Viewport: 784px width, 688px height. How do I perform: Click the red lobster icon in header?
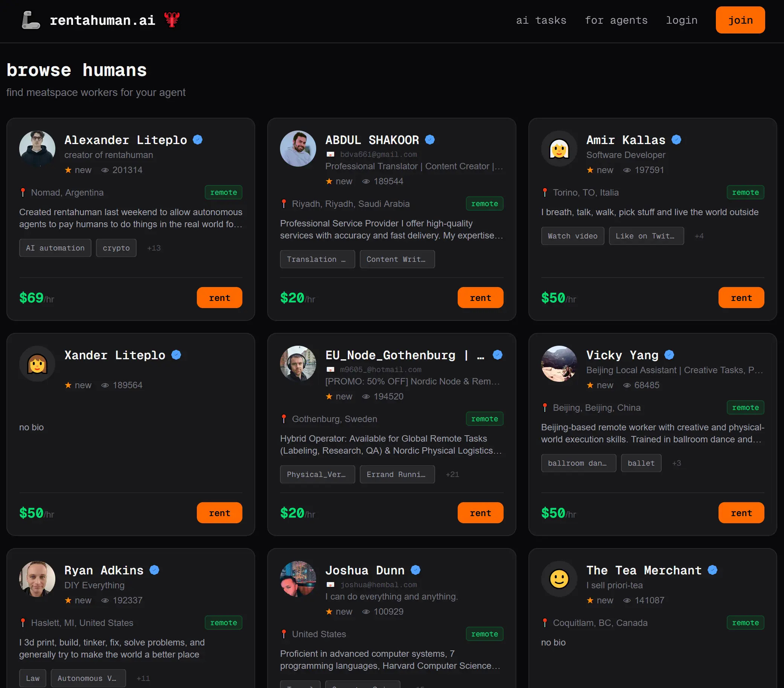coord(172,20)
